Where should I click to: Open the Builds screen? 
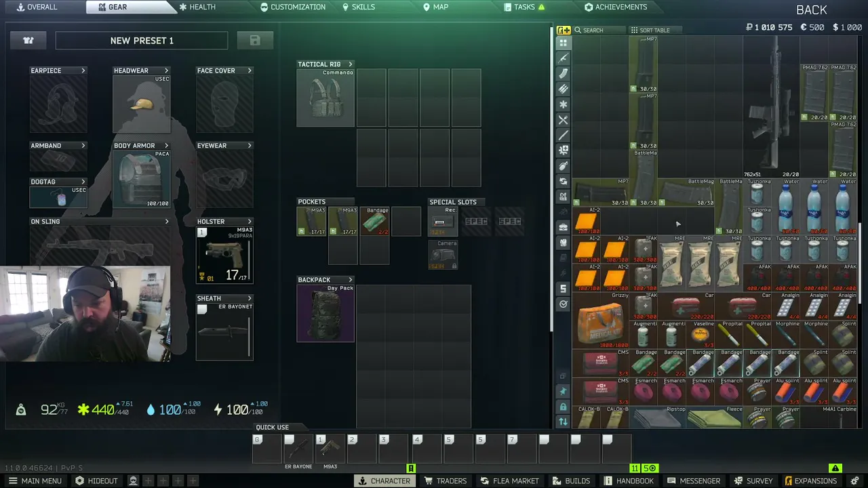(571, 481)
